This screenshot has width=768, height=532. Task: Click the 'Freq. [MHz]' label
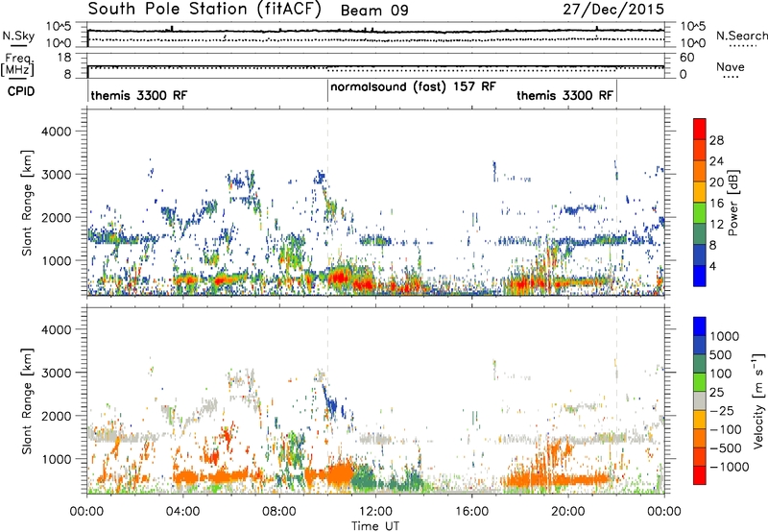point(17,65)
